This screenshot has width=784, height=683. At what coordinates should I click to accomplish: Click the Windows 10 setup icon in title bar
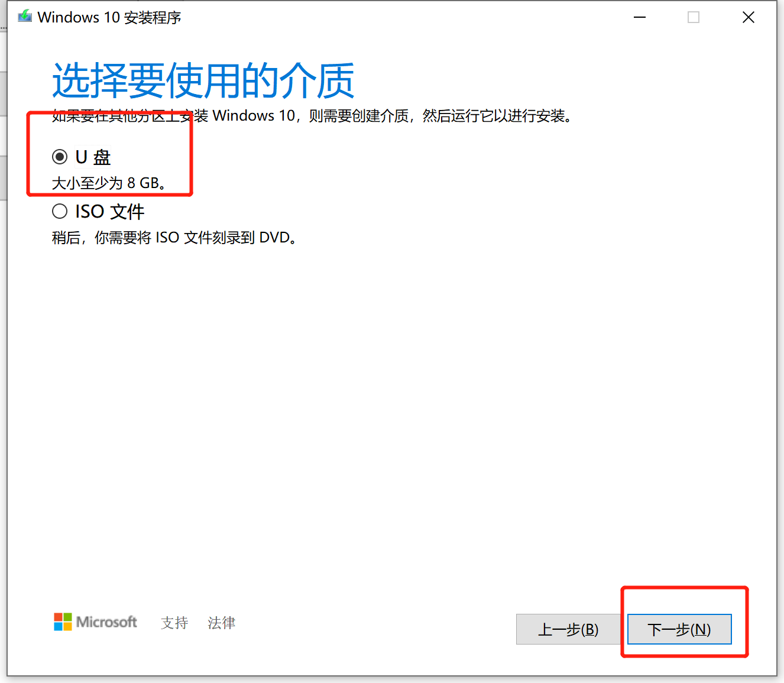click(x=25, y=17)
